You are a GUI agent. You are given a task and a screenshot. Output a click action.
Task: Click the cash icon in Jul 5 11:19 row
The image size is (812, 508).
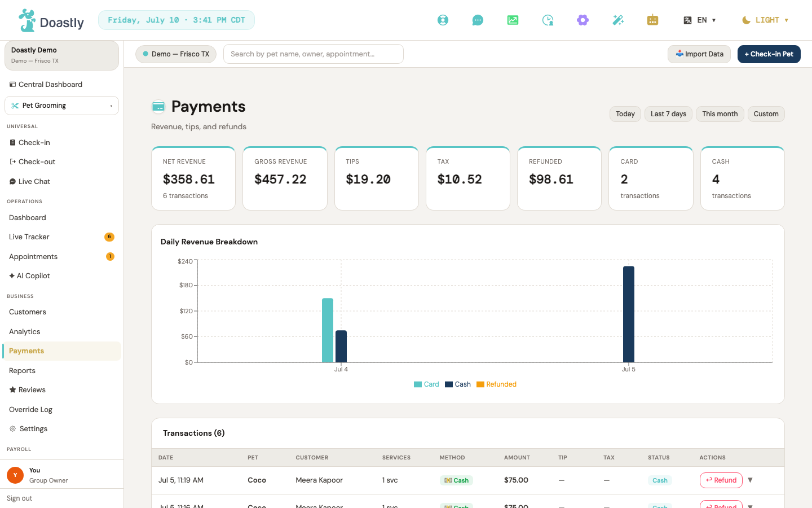[x=448, y=480]
